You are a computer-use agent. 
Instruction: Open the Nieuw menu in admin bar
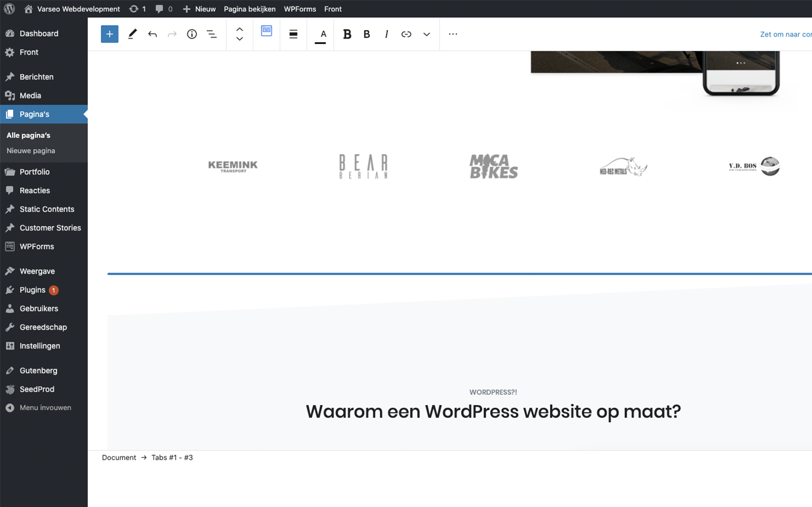[199, 9]
